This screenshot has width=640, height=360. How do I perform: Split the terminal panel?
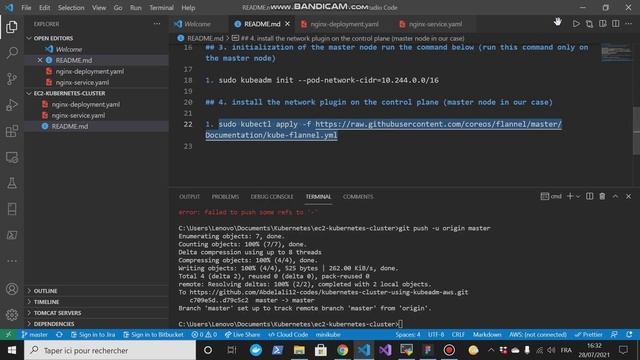coord(589,196)
